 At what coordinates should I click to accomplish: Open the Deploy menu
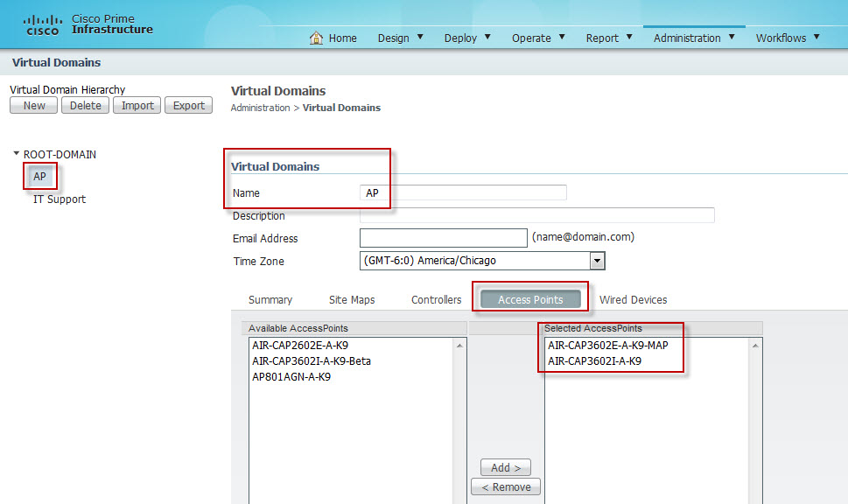click(x=460, y=38)
